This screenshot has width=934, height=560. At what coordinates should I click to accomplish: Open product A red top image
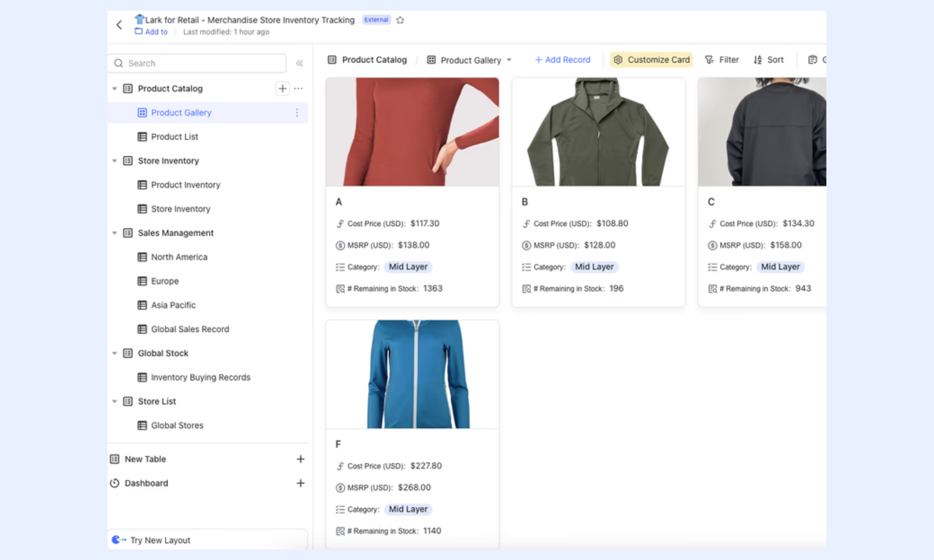pos(412,132)
